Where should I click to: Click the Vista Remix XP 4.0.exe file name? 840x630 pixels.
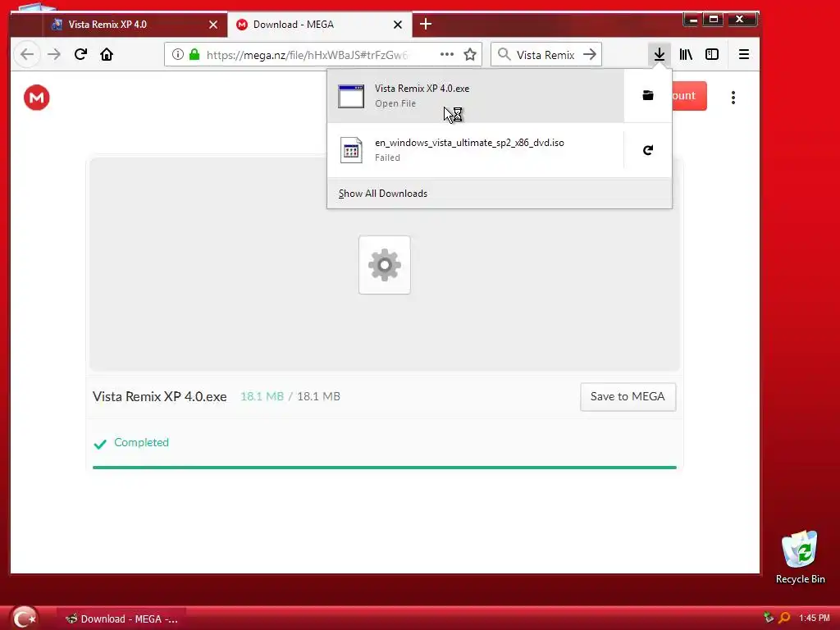(160, 396)
